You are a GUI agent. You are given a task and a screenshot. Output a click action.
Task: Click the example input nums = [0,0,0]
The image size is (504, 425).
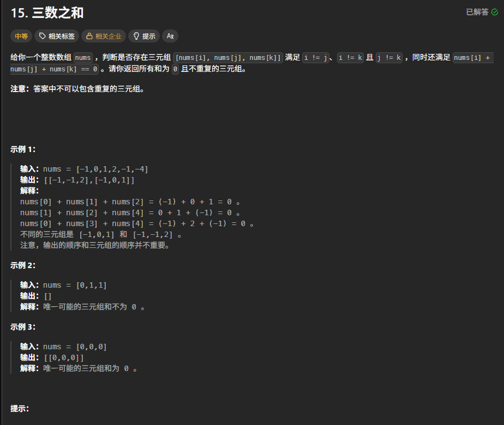point(75,347)
